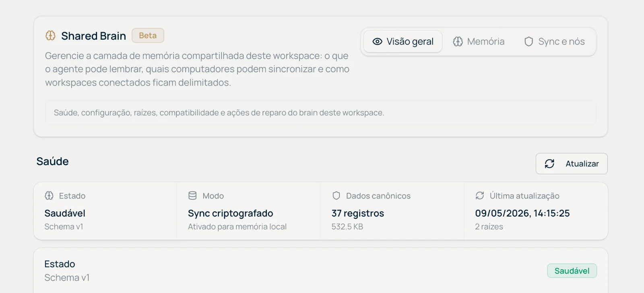Click the Estado heading in bottom panel
Viewport: 644px width, 293px height.
pos(60,264)
